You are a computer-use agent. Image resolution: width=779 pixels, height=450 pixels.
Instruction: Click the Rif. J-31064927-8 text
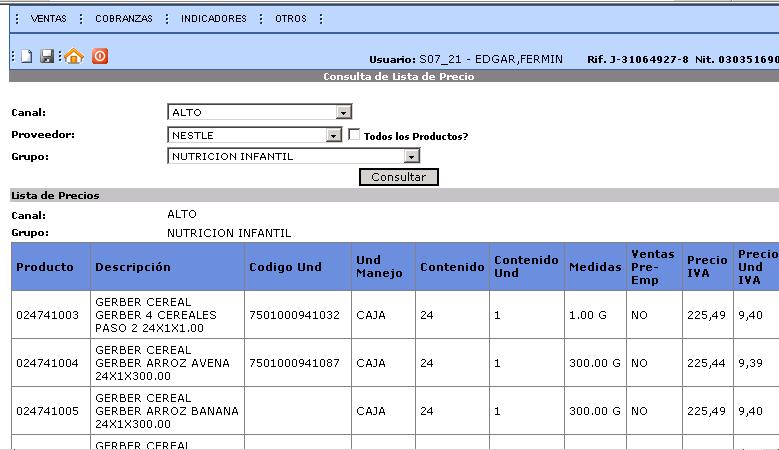coord(637,60)
